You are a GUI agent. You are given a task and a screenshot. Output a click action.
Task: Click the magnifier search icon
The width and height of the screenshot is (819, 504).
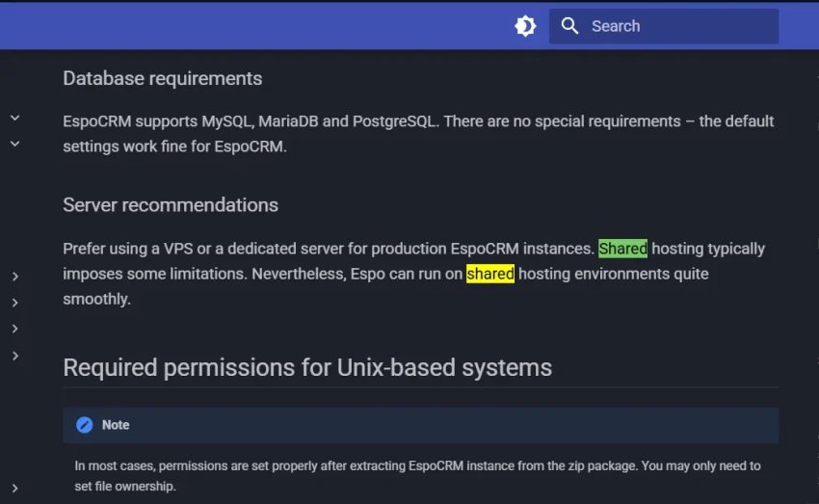[x=569, y=26]
